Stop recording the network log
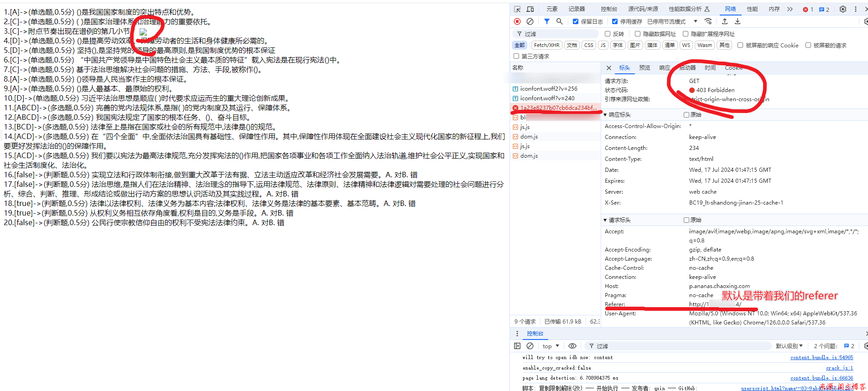This screenshot has width=868, height=391. 517,21
